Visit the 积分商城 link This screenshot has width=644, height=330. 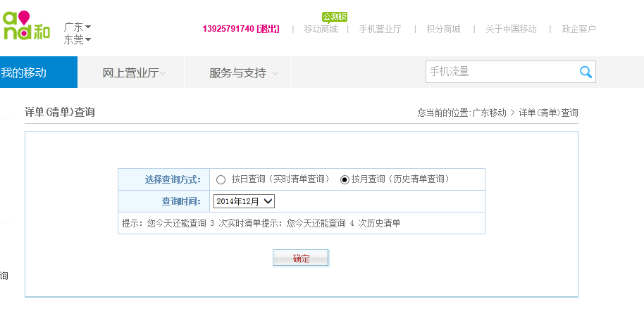click(x=443, y=29)
